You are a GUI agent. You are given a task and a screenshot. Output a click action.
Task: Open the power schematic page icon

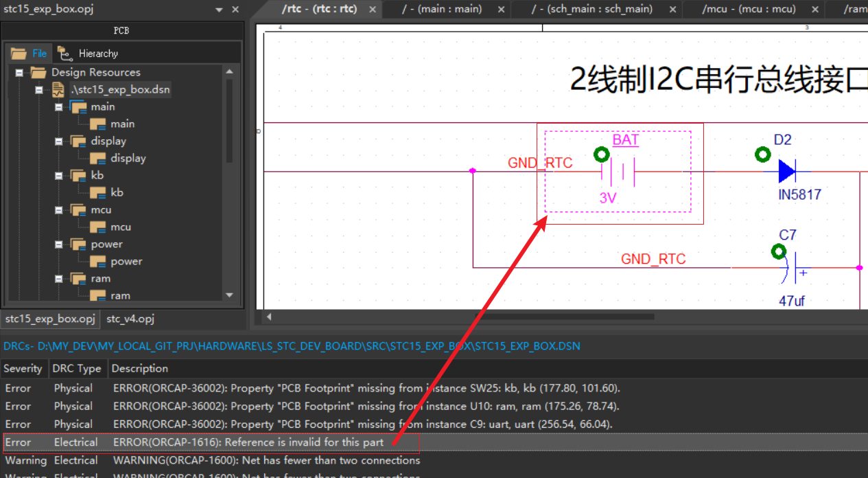[98, 261]
